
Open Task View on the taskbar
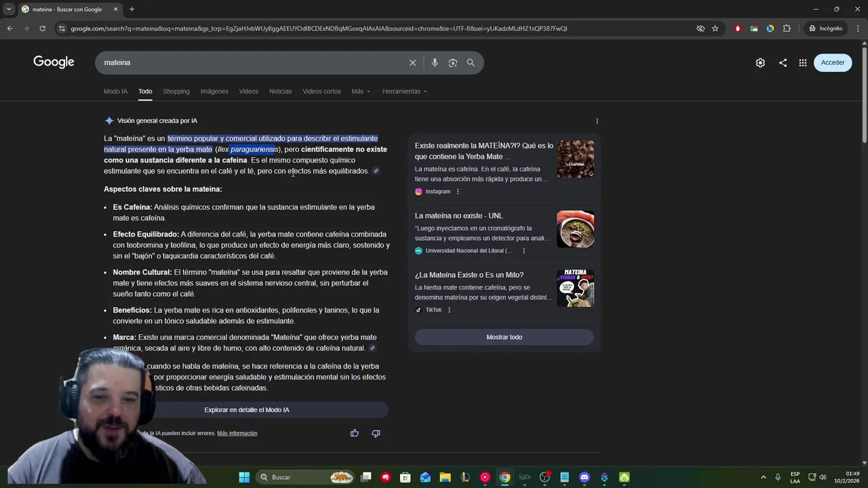coord(366,477)
